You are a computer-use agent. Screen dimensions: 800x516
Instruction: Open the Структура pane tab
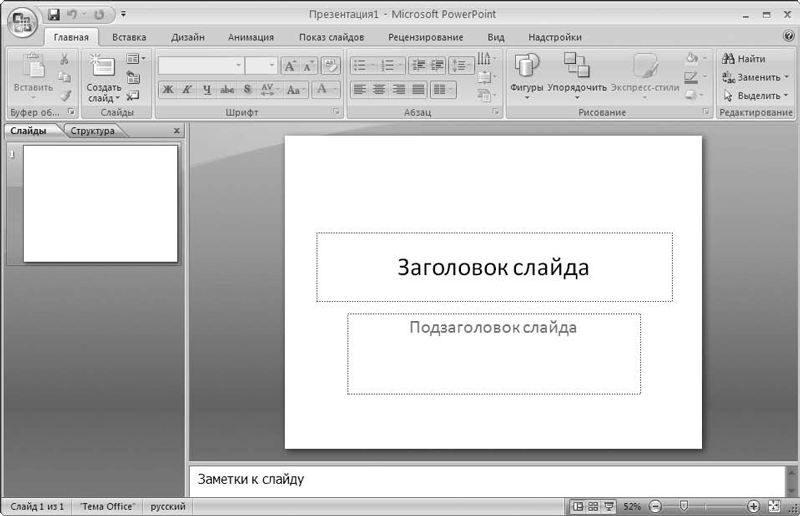click(x=92, y=131)
